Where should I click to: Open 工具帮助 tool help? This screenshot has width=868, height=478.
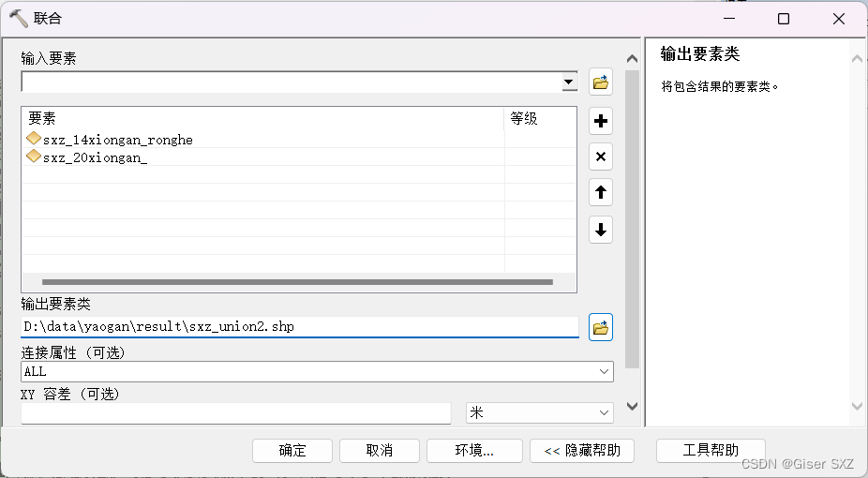711,450
